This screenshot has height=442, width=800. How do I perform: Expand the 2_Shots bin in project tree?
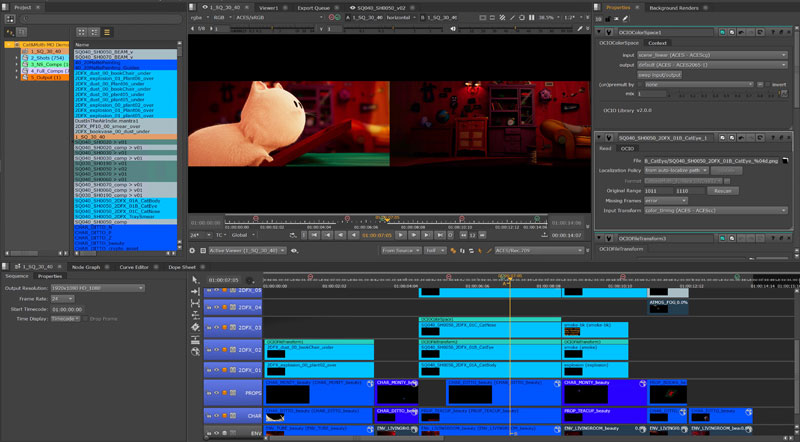[x=16, y=58]
